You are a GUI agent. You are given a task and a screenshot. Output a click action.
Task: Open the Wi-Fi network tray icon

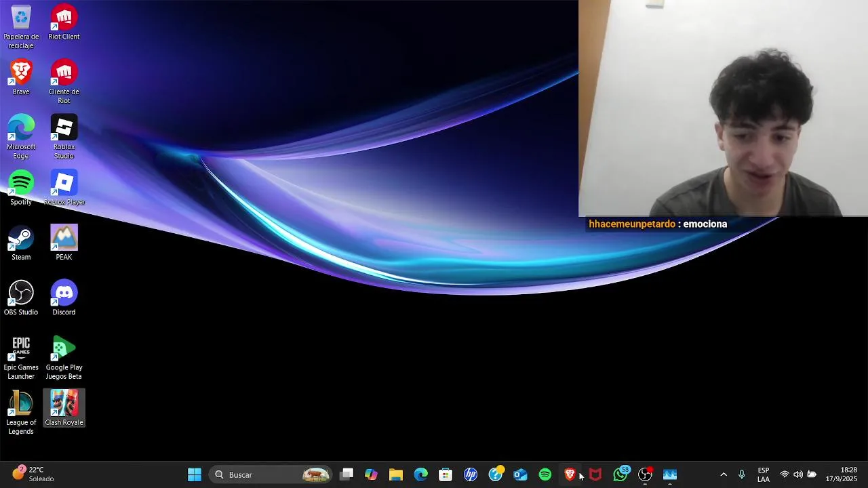(x=785, y=474)
